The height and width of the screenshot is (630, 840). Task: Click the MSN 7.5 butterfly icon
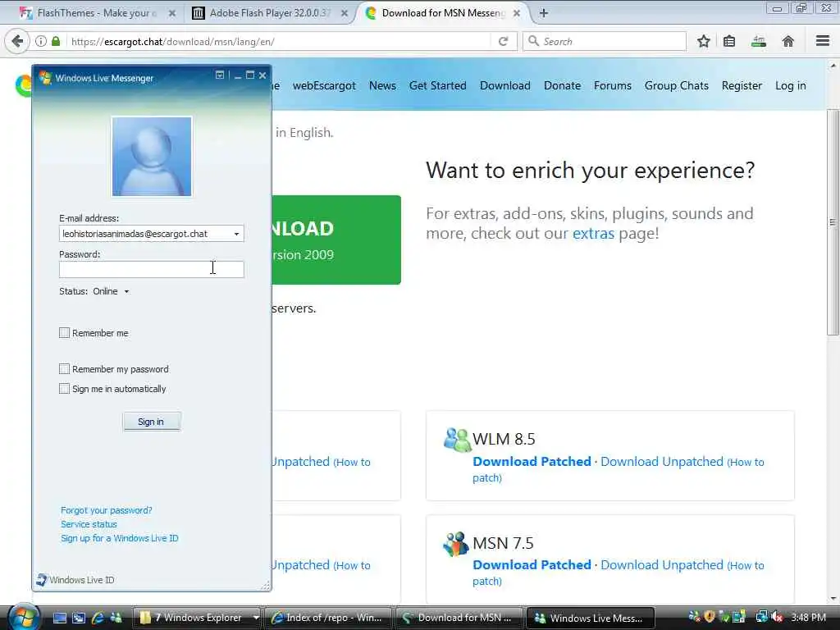point(455,543)
